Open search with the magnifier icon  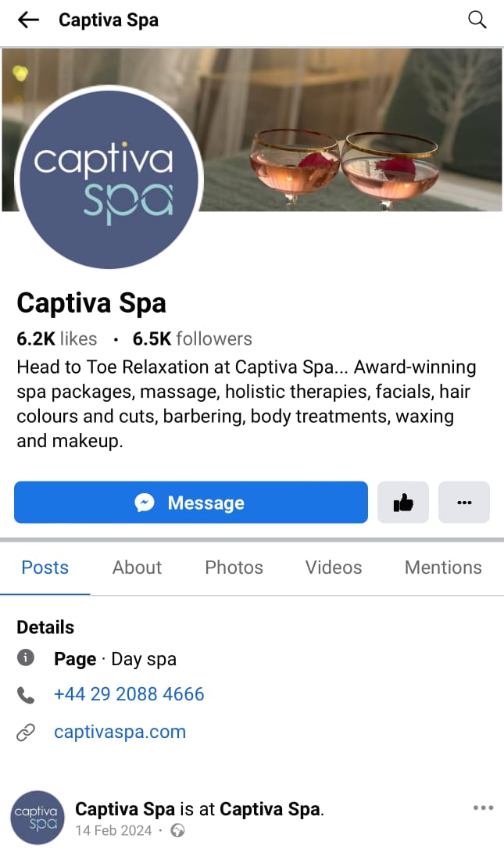477,20
